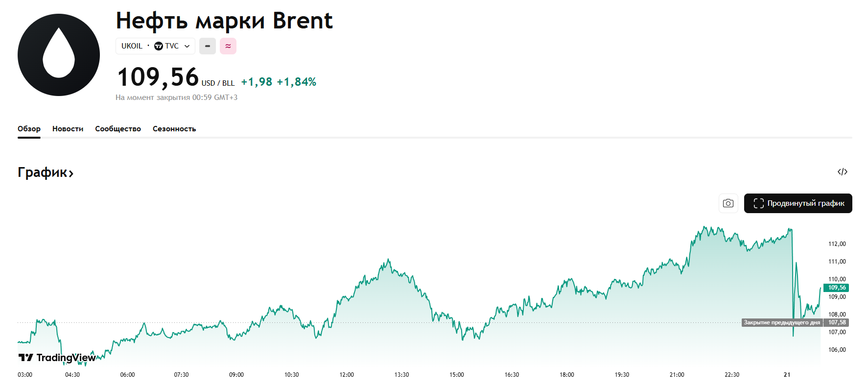Screen dimensions: 868x390
Task: Click the current price label 109,56 on axis
Action: (837, 288)
